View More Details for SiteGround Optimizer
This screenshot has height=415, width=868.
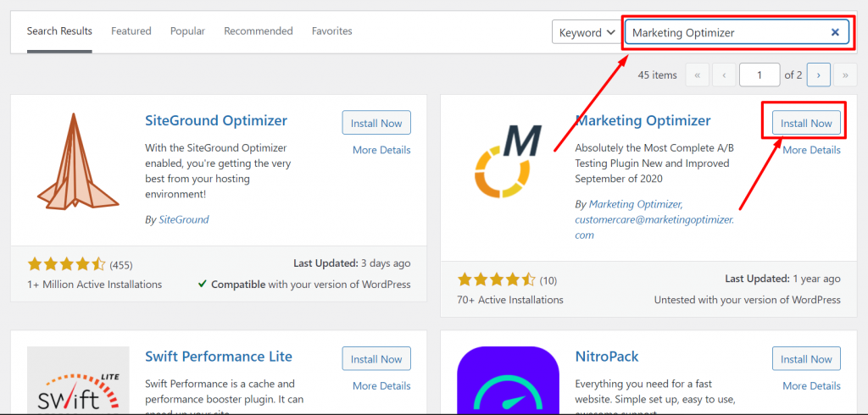(x=381, y=150)
